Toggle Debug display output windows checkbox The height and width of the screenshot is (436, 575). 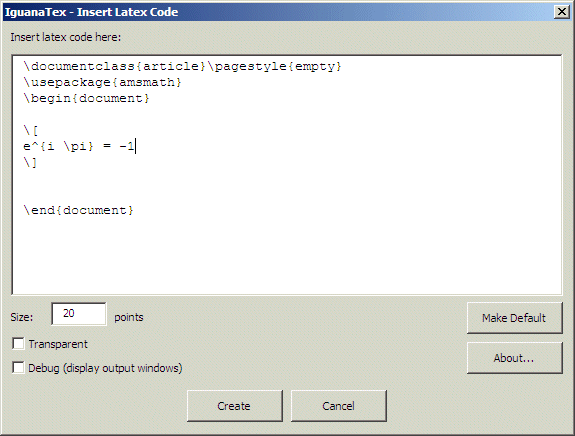coord(18,367)
